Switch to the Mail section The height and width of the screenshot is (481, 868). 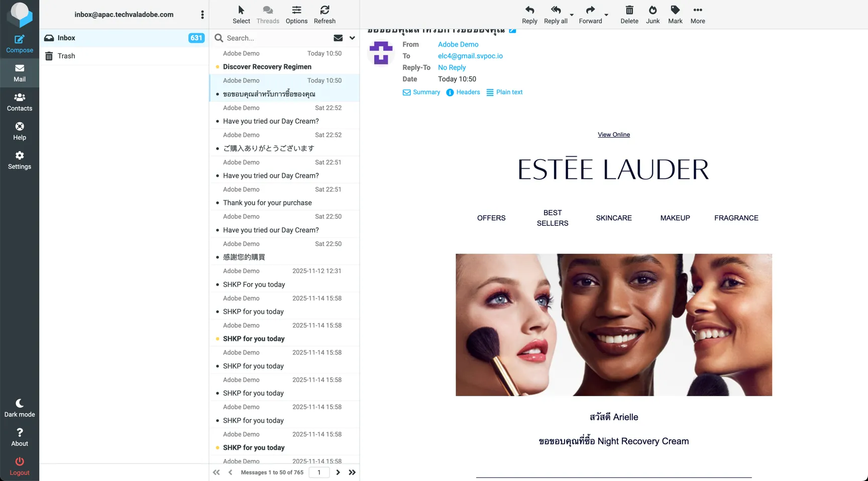coord(20,73)
